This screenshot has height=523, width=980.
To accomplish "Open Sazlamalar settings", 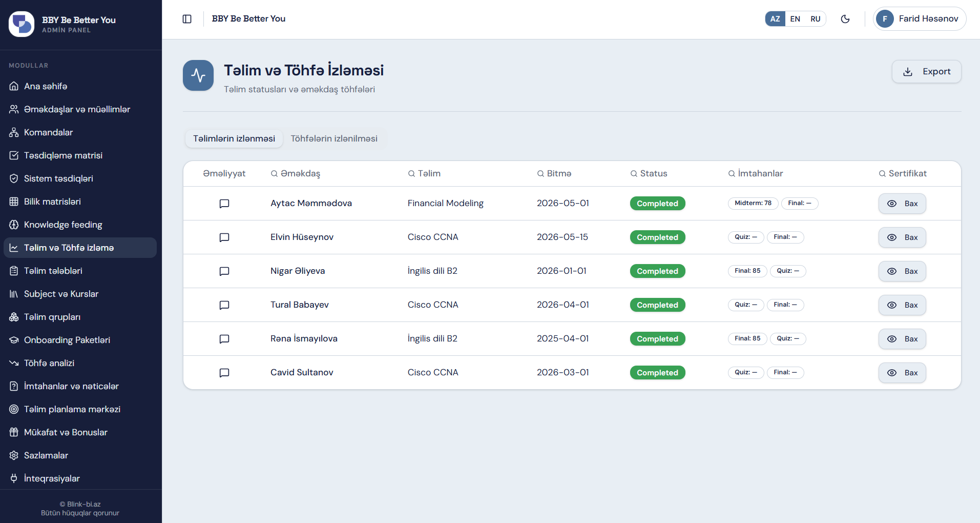I will coord(80,455).
